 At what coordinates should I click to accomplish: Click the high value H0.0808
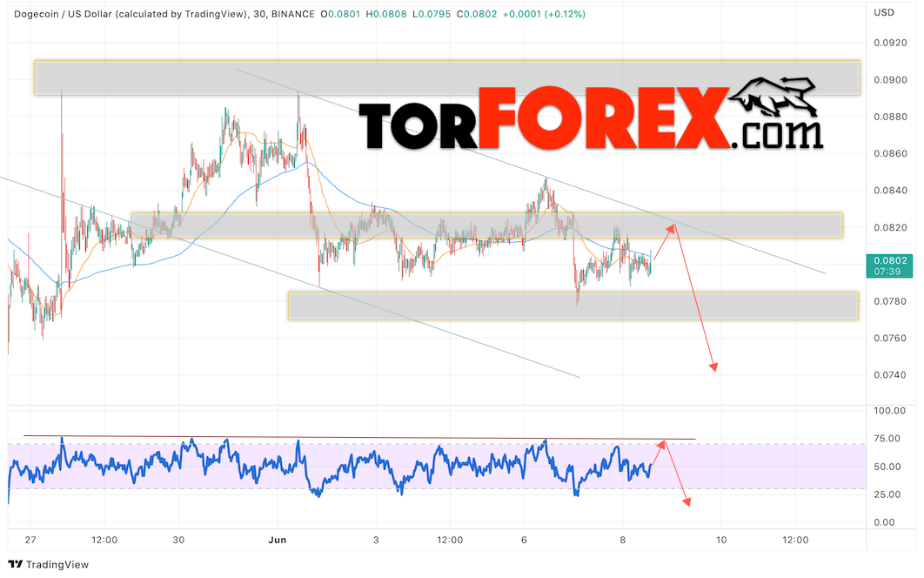(x=386, y=14)
